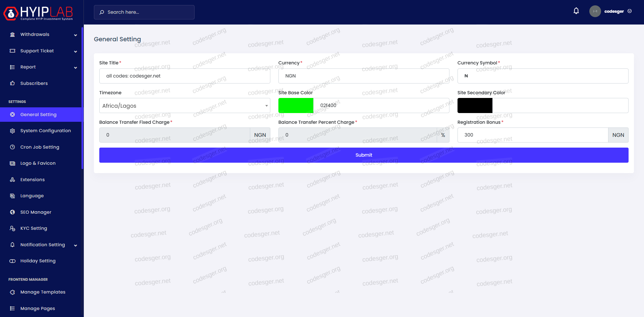Click the SEO Manager globe icon

tap(12, 212)
